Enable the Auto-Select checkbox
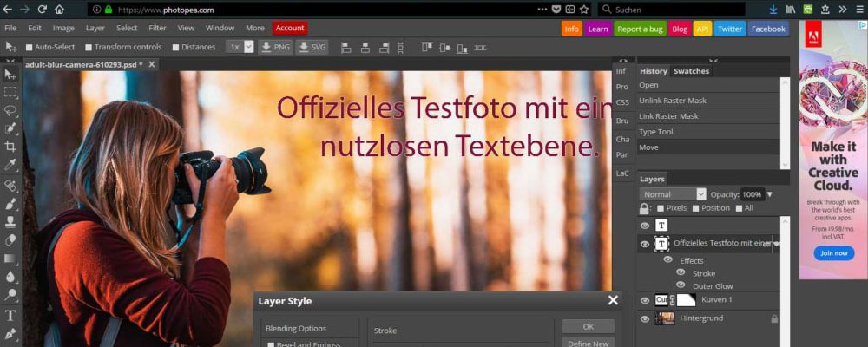 (30, 48)
